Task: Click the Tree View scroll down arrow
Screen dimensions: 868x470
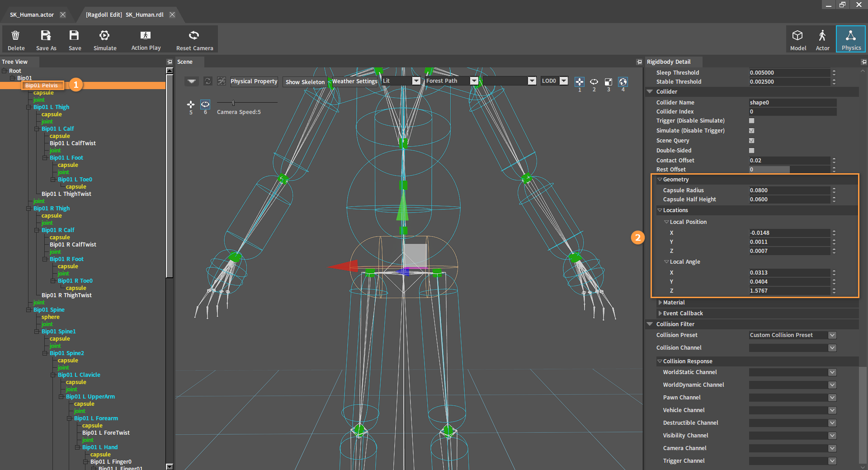Action: (170, 466)
